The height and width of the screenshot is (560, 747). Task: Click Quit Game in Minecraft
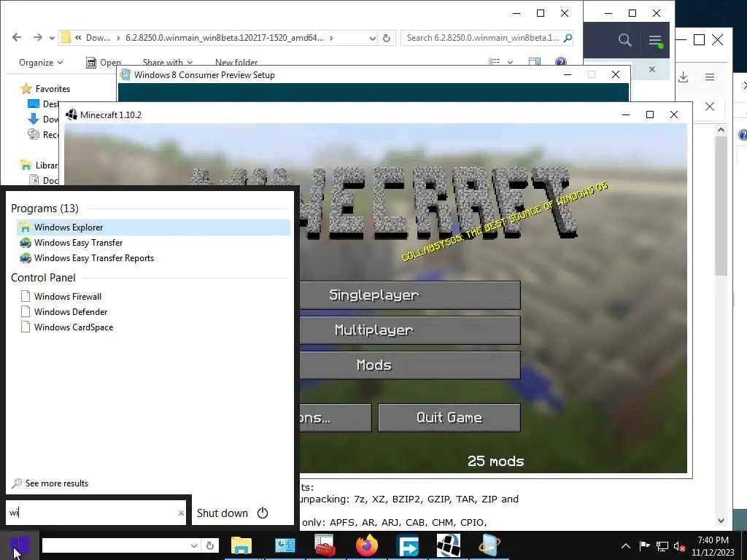[449, 418]
